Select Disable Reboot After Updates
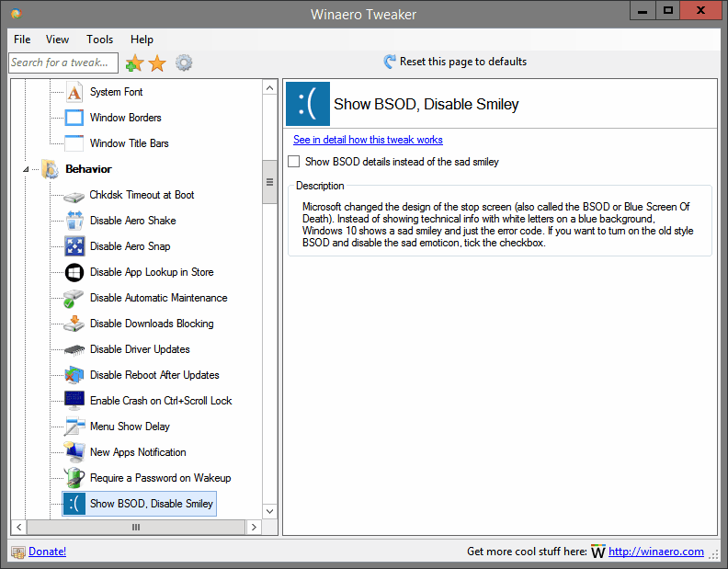Image resolution: width=728 pixels, height=569 pixels. [154, 375]
